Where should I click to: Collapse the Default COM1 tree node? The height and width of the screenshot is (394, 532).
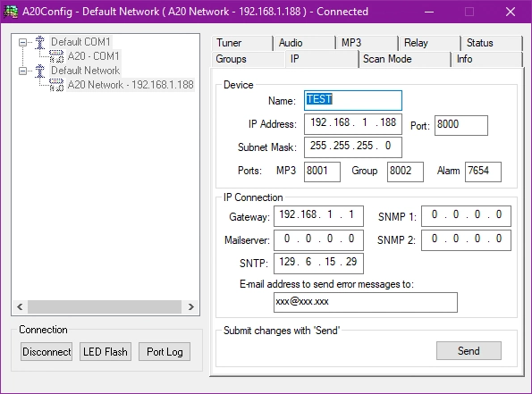[22, 42]
